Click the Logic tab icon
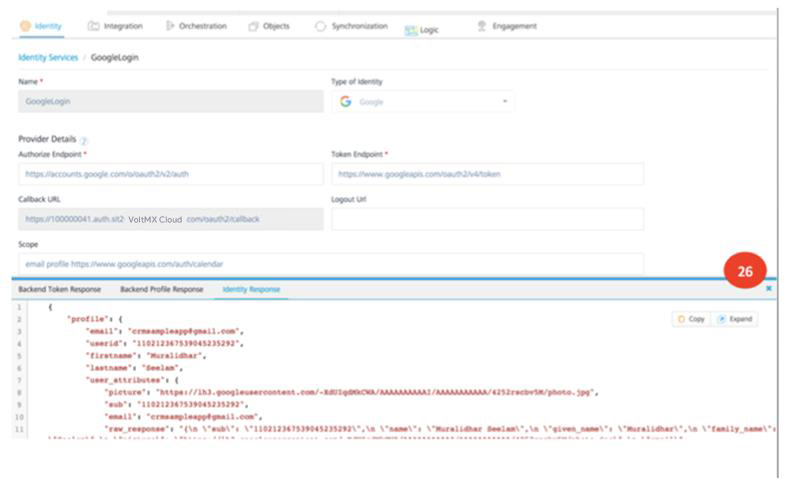The width and height of the screenshot is (800, 490). point(410,30)
